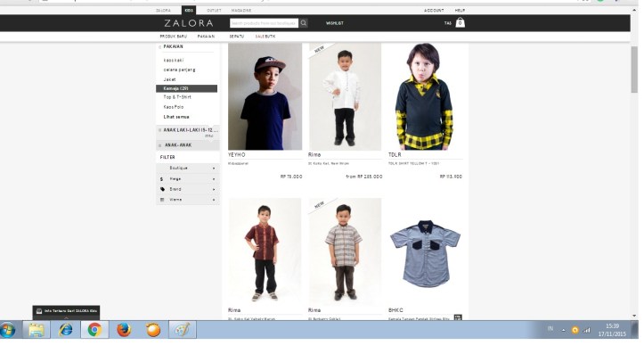Expand the Harga price filter
This screenshot has height=362, width=644.
click(187, 178)
